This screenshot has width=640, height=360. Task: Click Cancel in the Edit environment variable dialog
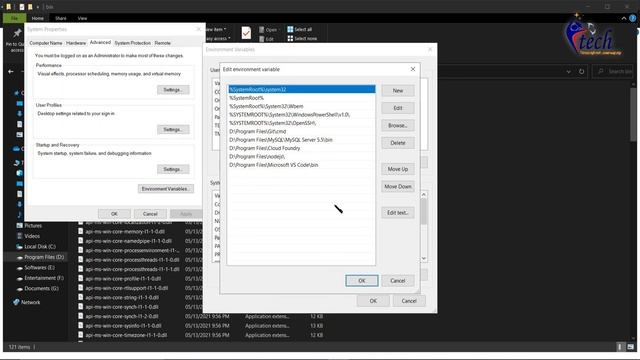point(398,281)
